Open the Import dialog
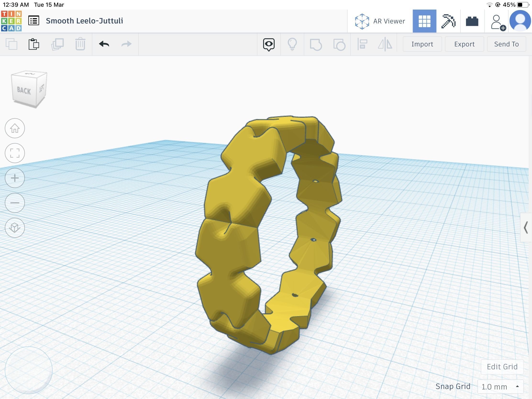Viewport: 532px width, 399px height. pyautogui.click(x=422, y=44)
